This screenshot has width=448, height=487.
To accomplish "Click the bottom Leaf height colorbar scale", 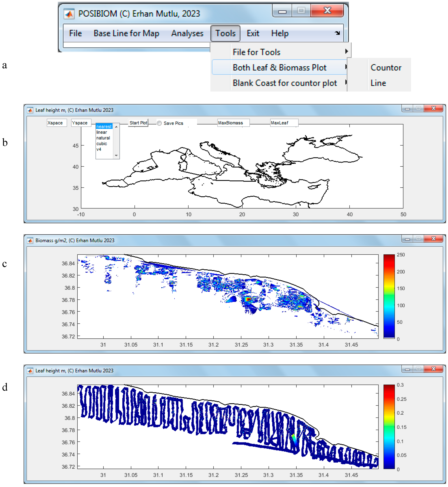I will tap(389, 427).
